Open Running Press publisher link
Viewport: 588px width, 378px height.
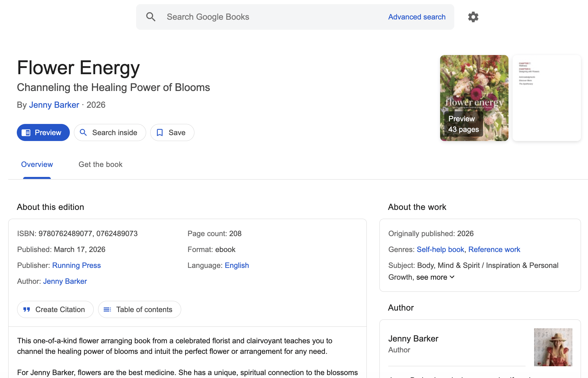(x=76, y=265)
